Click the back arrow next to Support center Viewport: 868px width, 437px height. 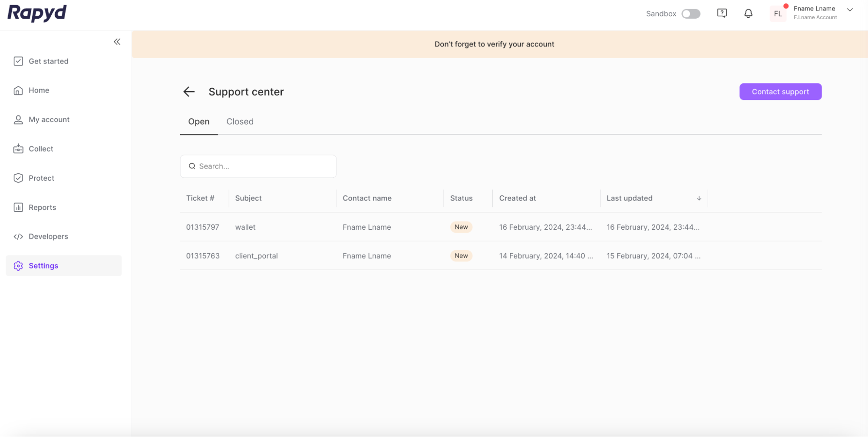pos(188,92)
